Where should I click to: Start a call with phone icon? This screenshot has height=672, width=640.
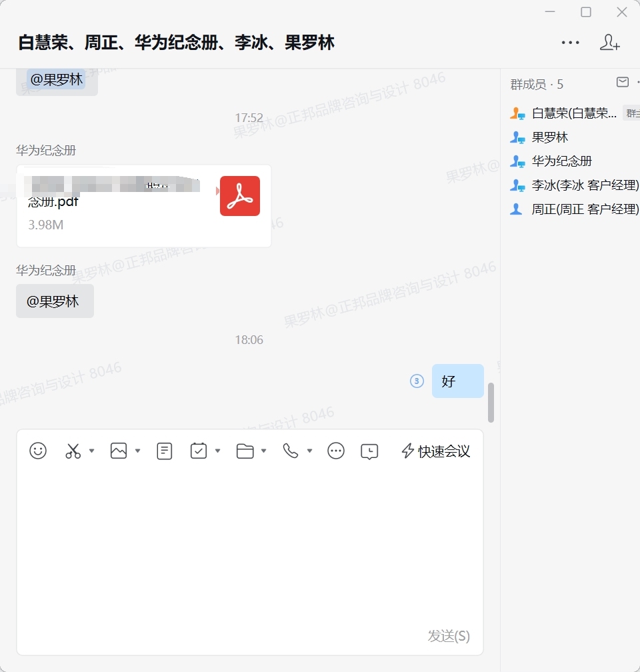coord(291,451)
